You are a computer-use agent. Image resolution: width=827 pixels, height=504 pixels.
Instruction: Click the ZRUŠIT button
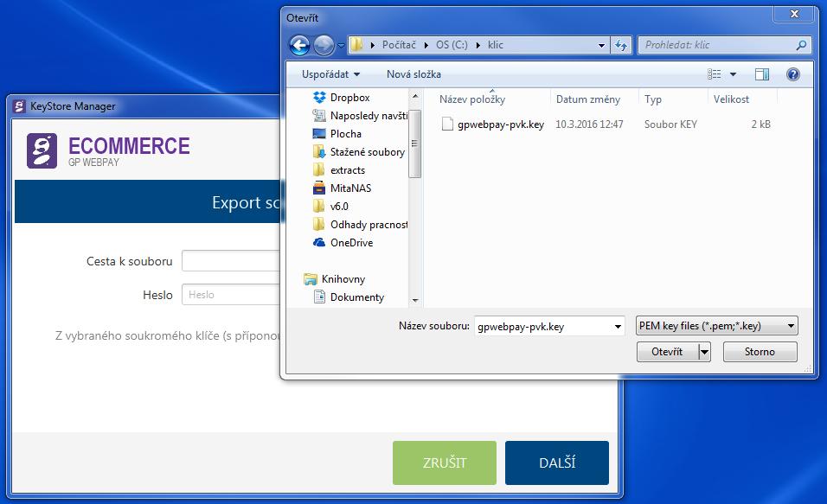tap(445, 463)
